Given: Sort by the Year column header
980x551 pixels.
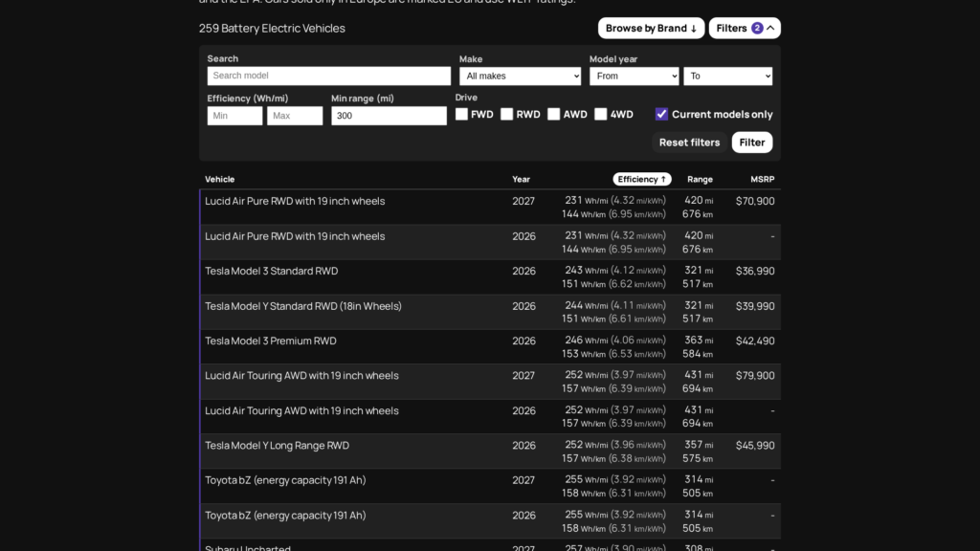Looking at the screenshot, I should click(x=522, y=179).
